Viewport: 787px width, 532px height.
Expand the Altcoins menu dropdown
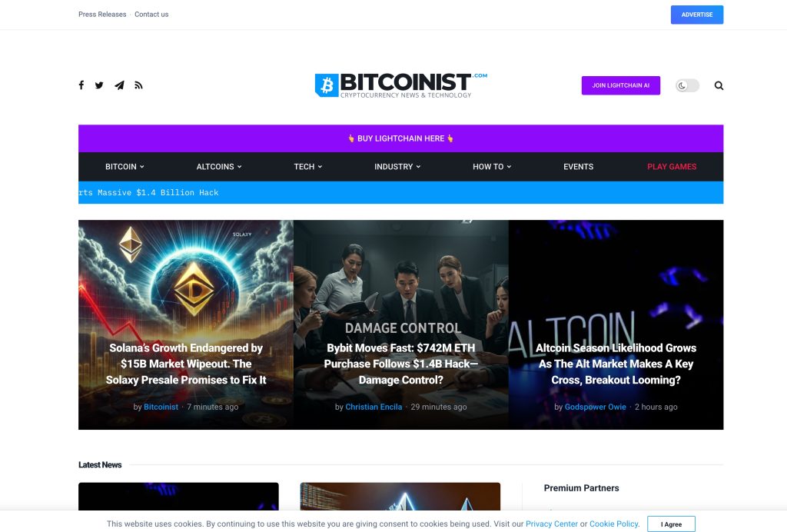(219, 167)
